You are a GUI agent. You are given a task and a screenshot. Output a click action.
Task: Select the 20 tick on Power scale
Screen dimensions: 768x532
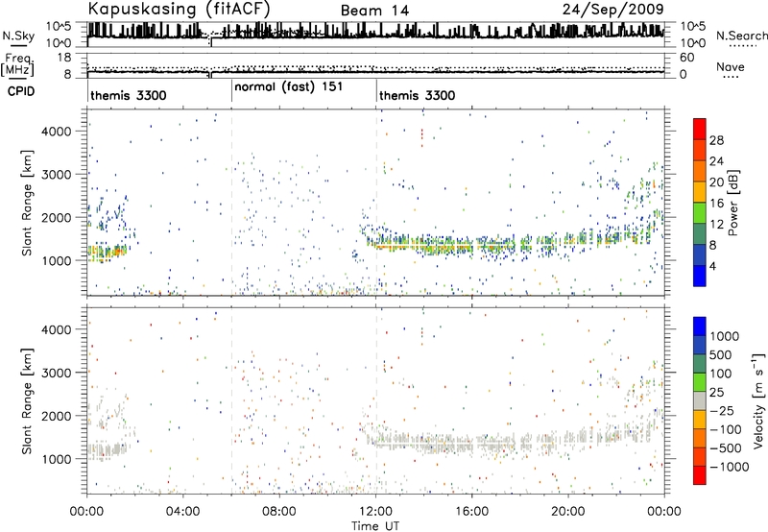716,182
